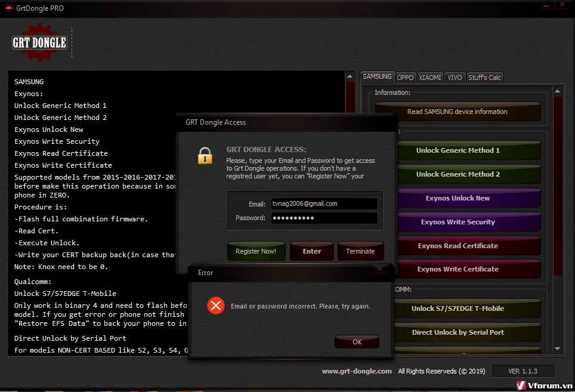Screen dimensions: 575x392
Task: Click 'GRT DONGLE ACCESS:' heading
Action: point(266,150)
